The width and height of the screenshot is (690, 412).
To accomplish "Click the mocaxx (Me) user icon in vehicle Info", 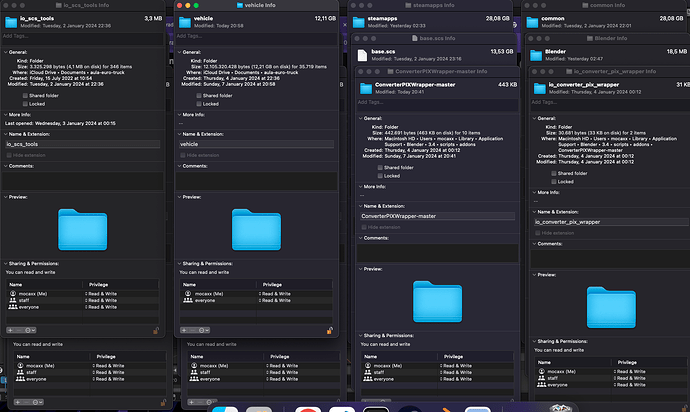I will [x=188, y=294].
